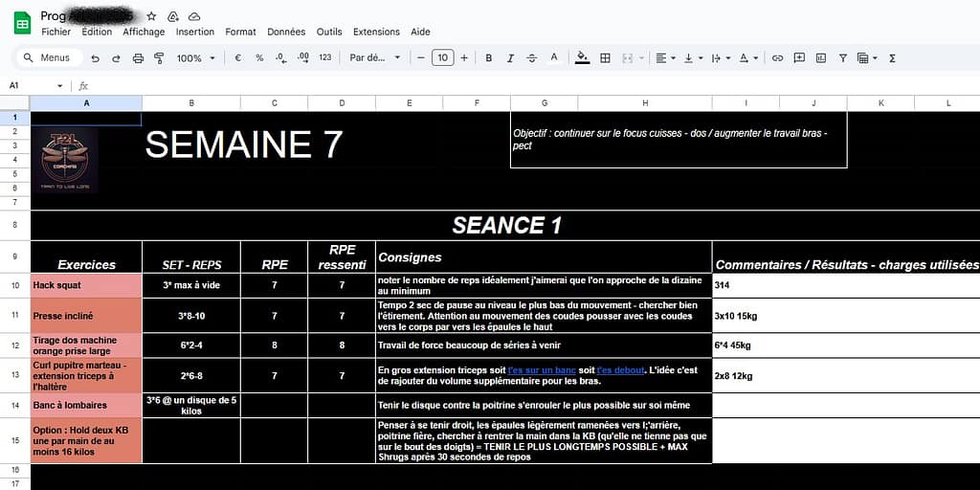Star the document next to title
The height and width of the screenshot is (490, 980).
pos(151,16)
